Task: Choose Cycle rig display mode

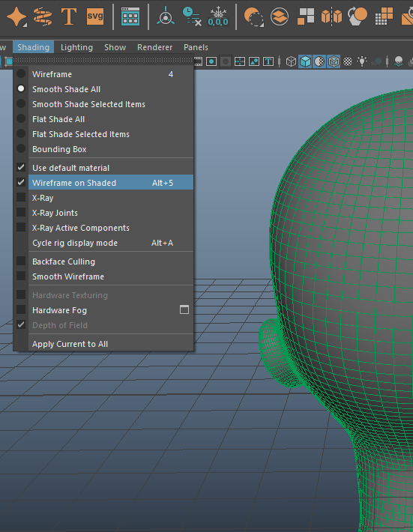Action: (103, 243)
